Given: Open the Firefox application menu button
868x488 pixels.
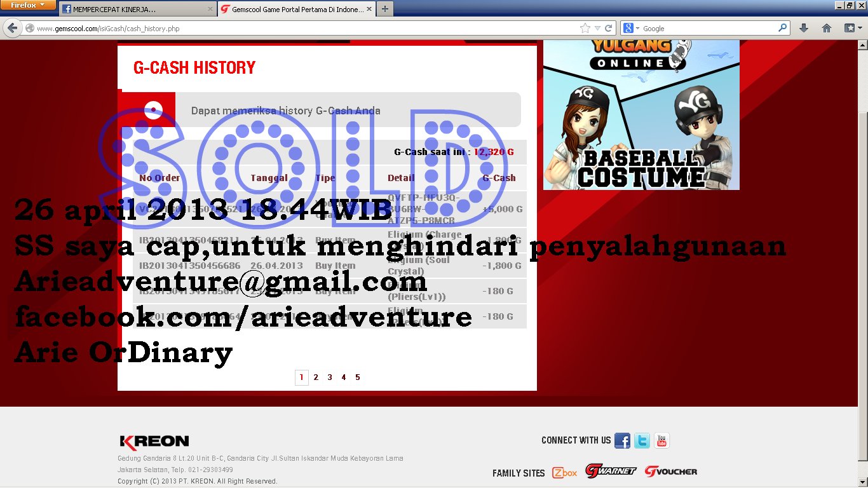Looking at the screenshot, I should [27, 5].
